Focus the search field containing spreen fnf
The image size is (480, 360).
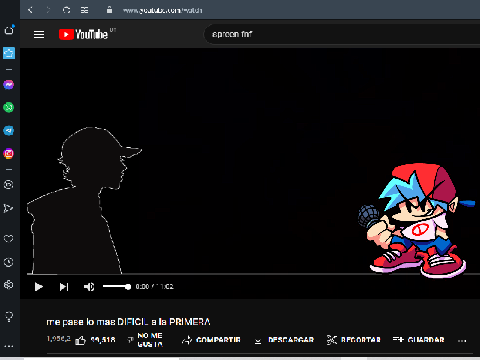click(342, 34)
